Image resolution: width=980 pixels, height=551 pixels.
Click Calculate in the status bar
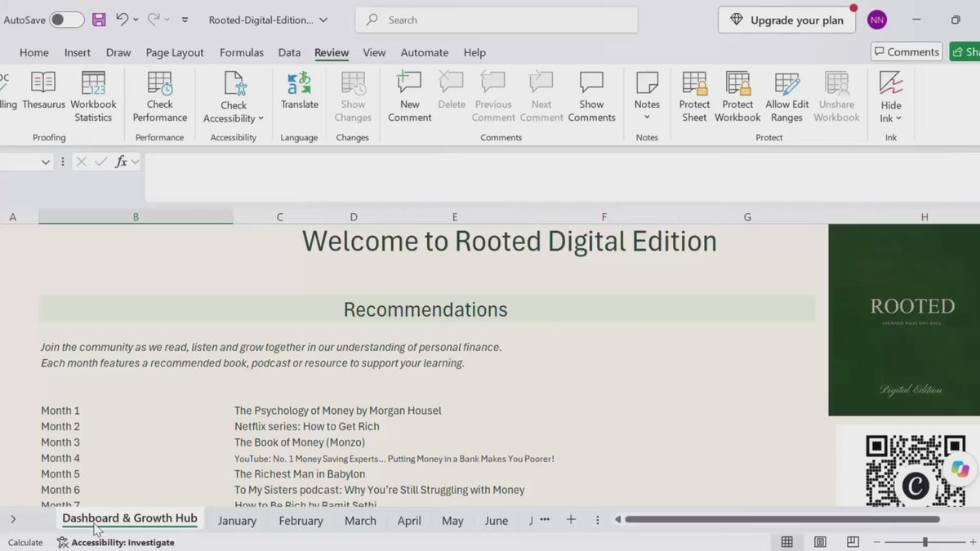(x=25, y=543)
